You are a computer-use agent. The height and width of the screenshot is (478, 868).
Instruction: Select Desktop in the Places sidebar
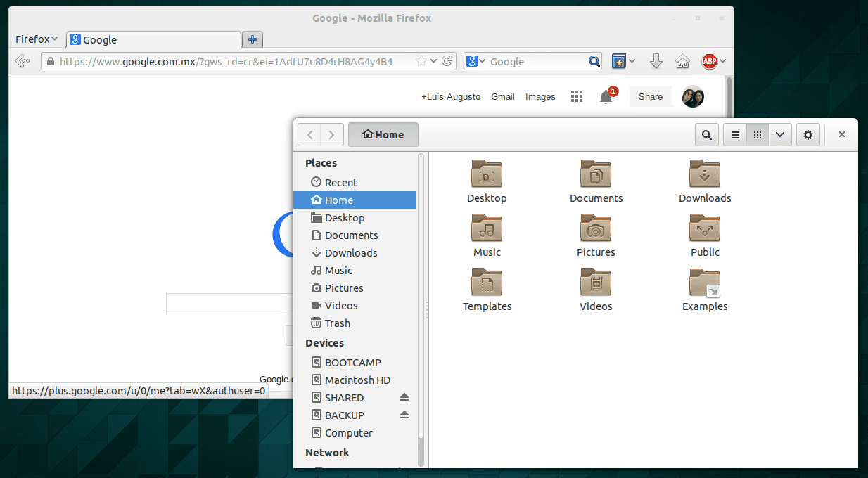pos(355,218)
